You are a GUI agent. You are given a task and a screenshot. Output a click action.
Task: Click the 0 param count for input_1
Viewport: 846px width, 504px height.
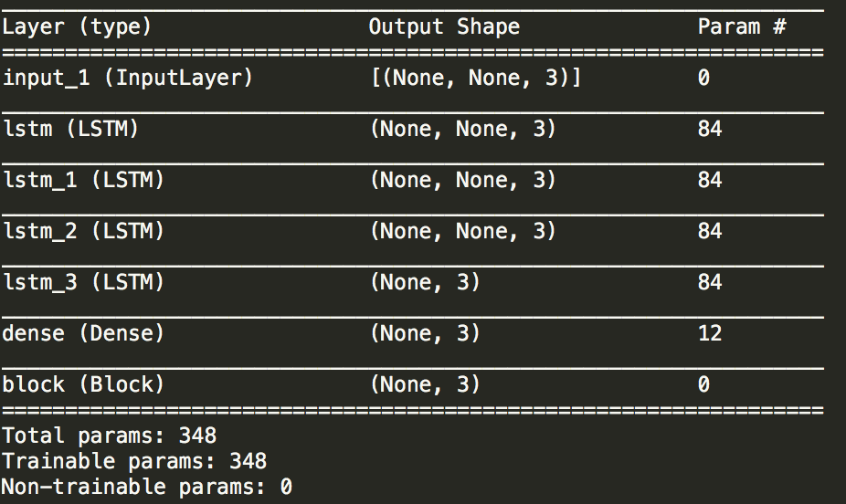pyautogui.click(x=703, y=78)
